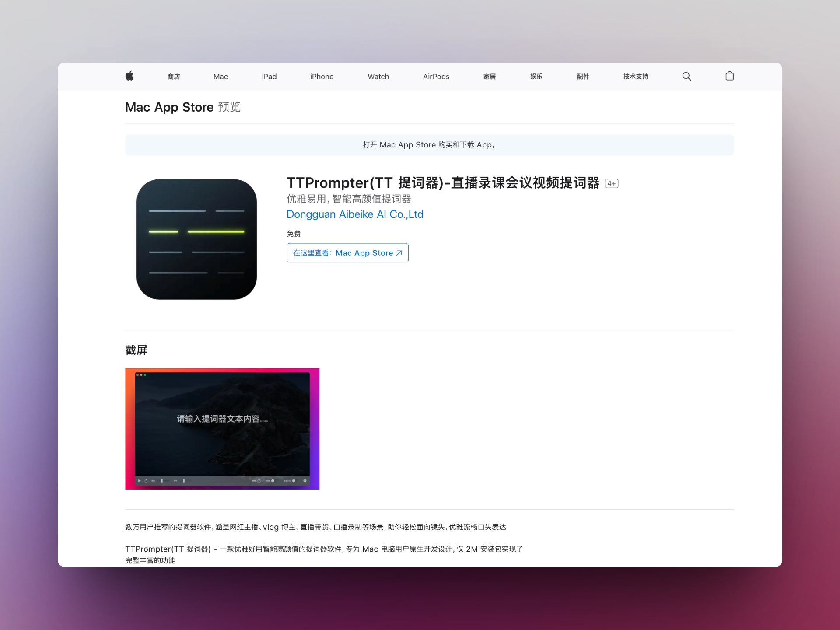Click the 4+ age rating badge
This screenshot has height=630, width=840.
(x=611, y=184)
